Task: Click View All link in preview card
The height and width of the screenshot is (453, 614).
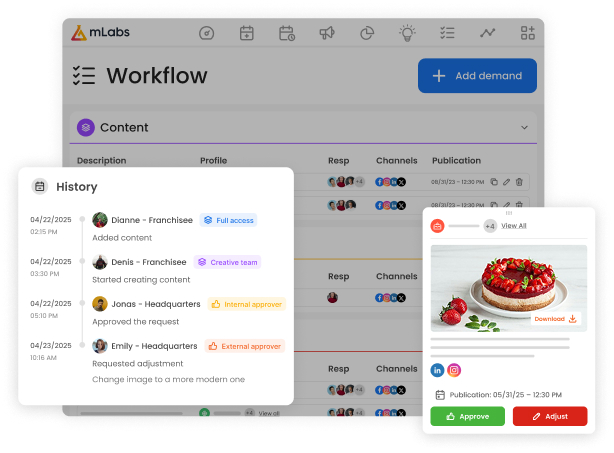Action: pyautogui.click(x=514, y=226)
